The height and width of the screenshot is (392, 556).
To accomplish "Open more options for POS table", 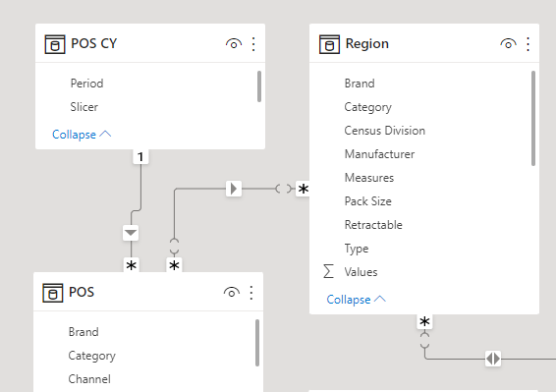I will click(251, 293).
